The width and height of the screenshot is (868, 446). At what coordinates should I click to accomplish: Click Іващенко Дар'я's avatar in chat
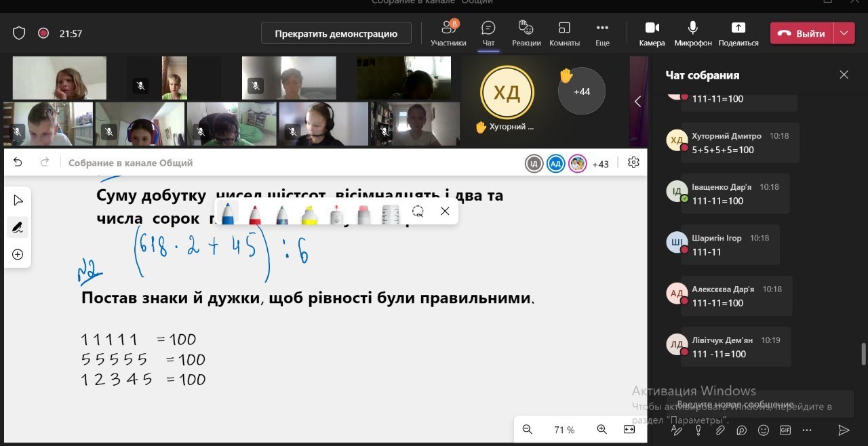677,192
